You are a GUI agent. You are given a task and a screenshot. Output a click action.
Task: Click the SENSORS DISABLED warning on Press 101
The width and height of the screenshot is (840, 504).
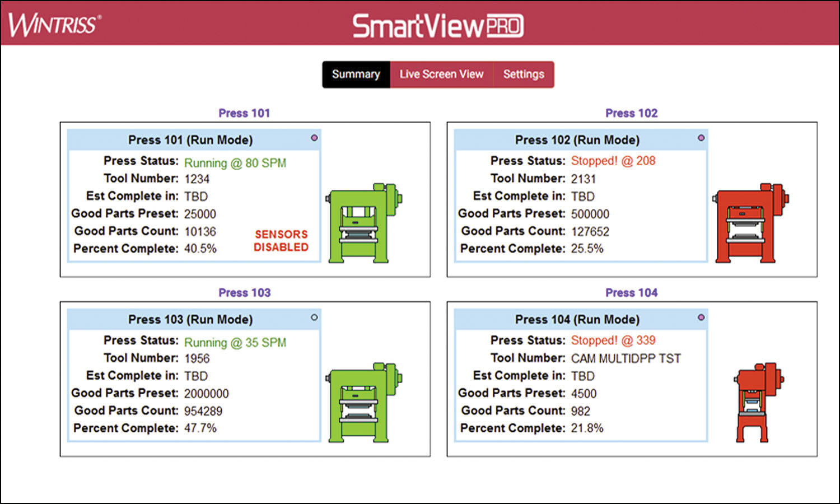pos(281,241)
